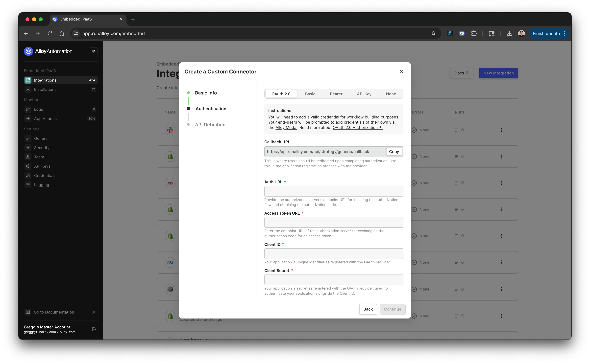Copy the Callback URL

click(394, 152)
